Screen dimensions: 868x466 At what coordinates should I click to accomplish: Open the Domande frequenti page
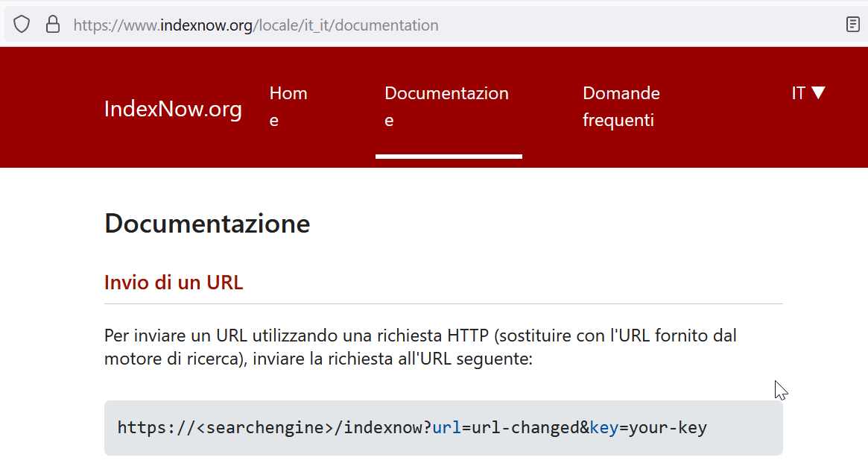621,107
